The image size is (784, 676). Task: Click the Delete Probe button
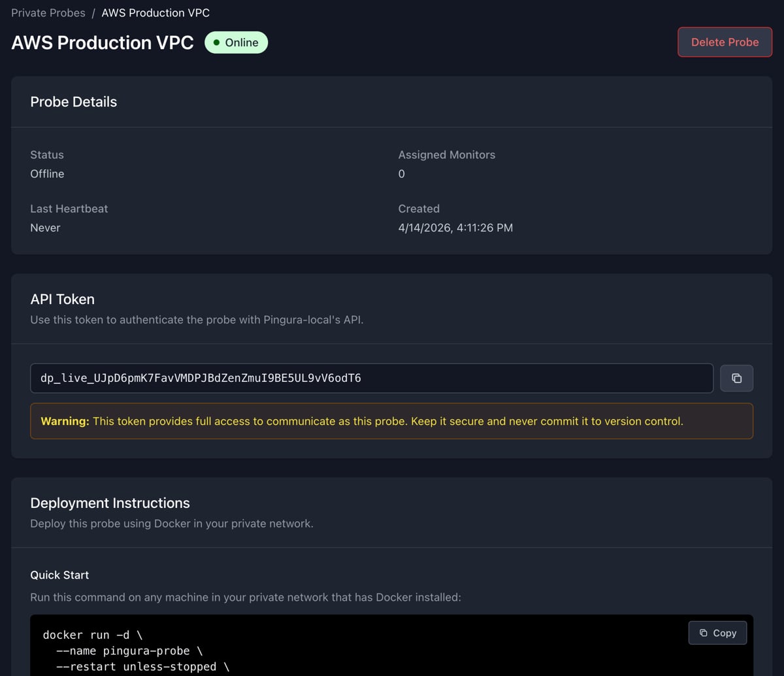tap(725, 42)
